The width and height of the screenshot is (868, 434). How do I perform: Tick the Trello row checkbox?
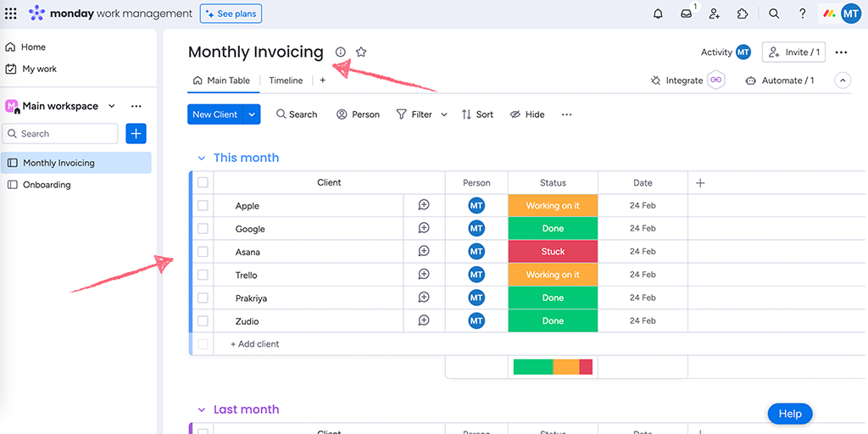(x=203, y=275)
